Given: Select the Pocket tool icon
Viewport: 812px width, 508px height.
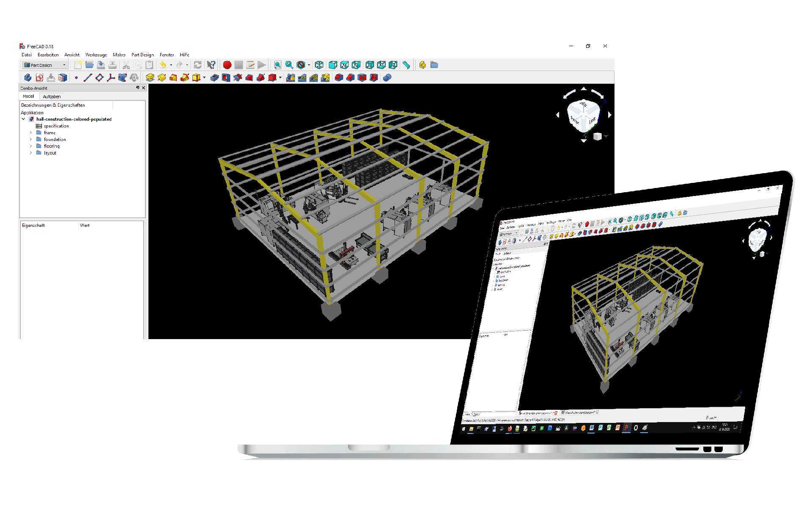Looking at the screenshot, I should click(x=214, y=77).
